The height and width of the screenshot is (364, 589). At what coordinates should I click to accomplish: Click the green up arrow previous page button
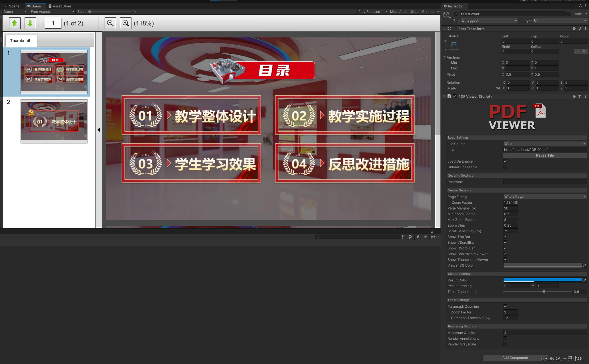[x=15, y=23]
